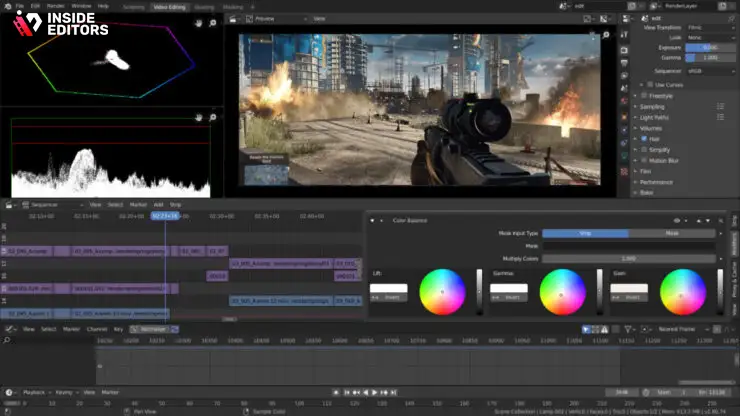Click the timeline editor type clock icon
The height and width of the screenshot is (416, 740).
(9, 392)
